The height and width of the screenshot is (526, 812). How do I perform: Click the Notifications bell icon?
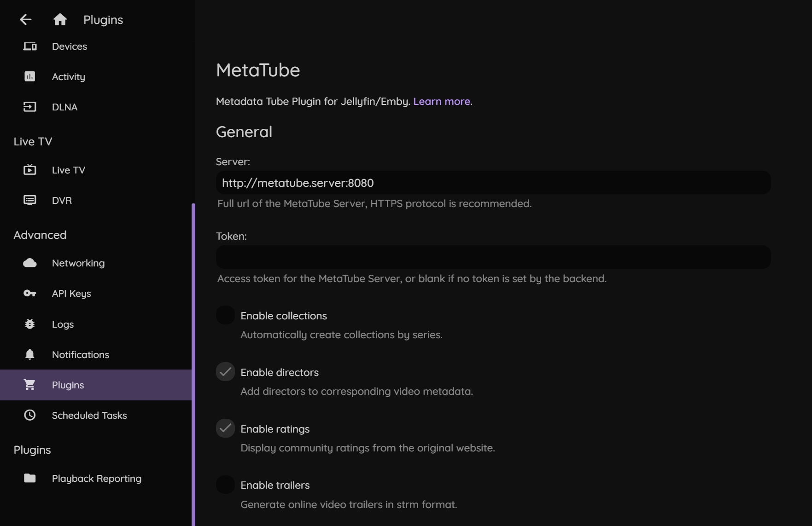point(30,354)
